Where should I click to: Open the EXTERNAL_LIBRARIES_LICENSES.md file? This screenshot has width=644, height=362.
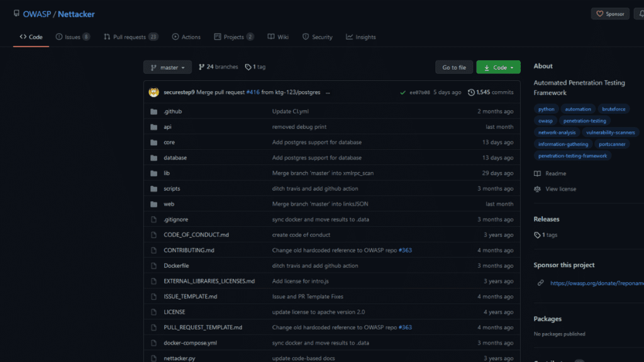pos(209,281)
